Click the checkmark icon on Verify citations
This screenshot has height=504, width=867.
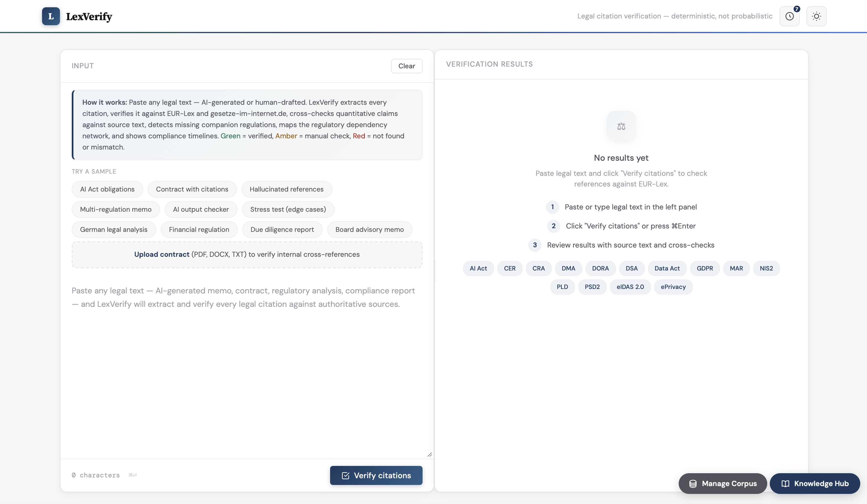pyautogui.click(x=346, y=475)
